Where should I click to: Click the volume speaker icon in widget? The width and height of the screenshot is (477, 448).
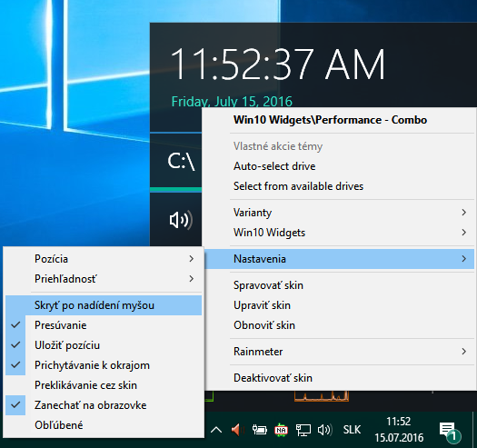point(181,220)
